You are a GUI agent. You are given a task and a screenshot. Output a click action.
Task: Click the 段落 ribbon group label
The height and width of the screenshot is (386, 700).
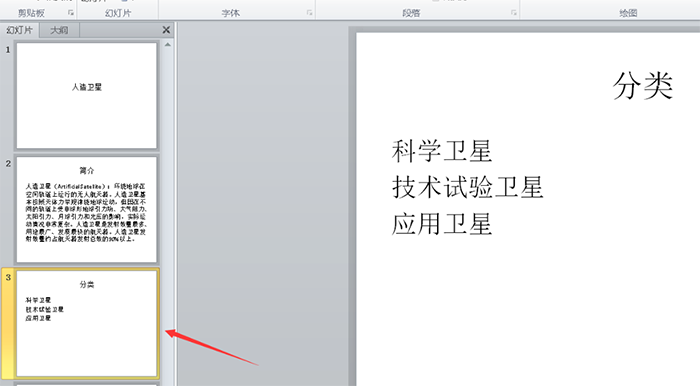pos(411,13)
